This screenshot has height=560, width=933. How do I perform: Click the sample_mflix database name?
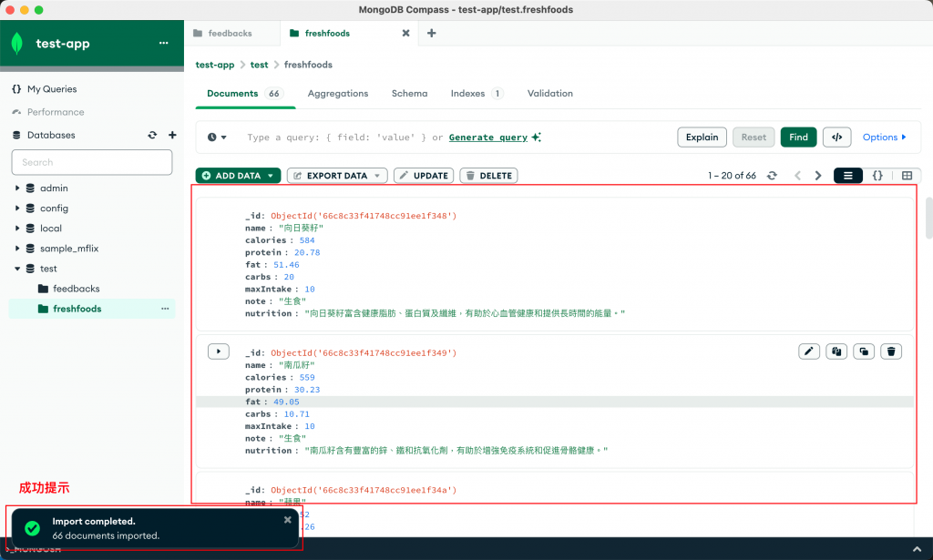point(69,249)
